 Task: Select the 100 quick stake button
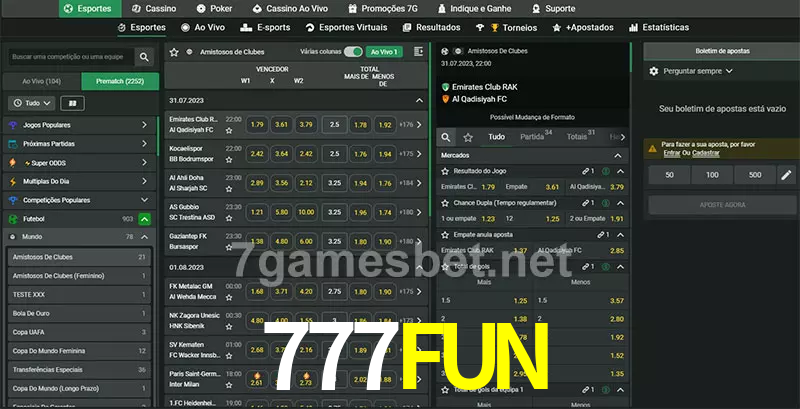coord(712,175)
